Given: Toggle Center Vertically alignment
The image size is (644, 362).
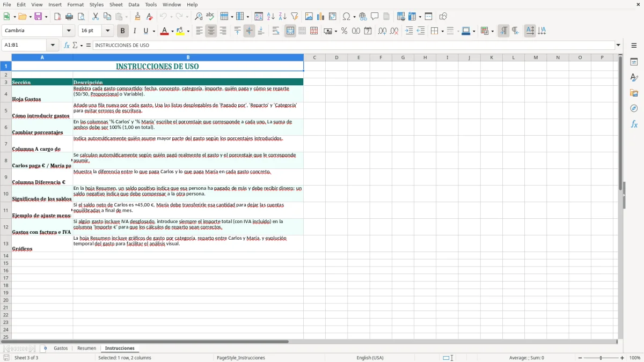Looking at the screenshot, I should [x=249, y=31].
